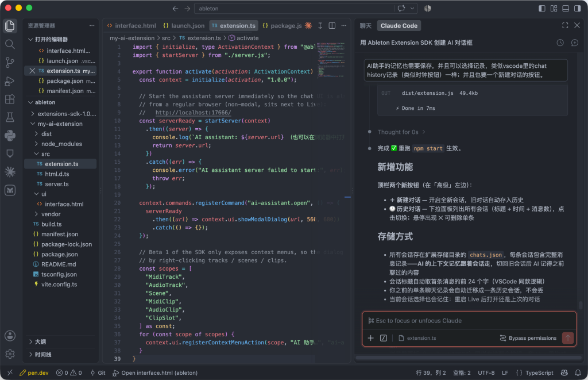588x380 pixels.
Task: Focus the Claude message input field
Action: [x=469, y=321]
